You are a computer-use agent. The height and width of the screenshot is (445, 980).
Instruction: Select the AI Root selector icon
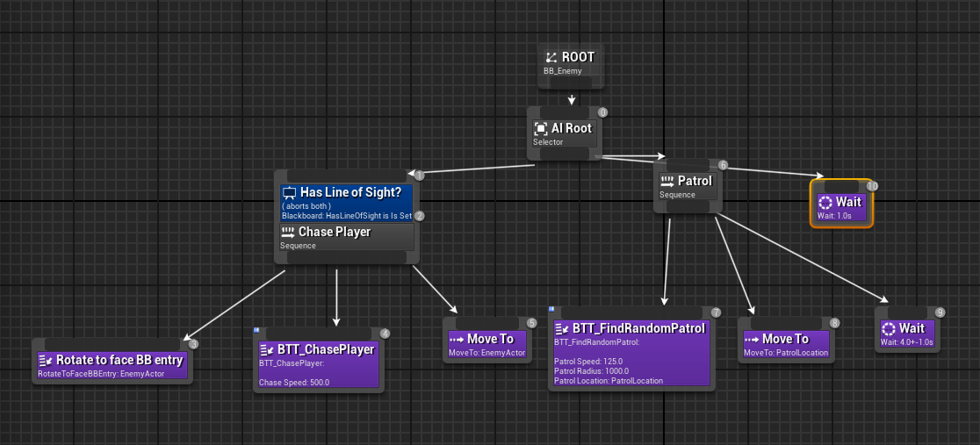[x=541, y=129]
